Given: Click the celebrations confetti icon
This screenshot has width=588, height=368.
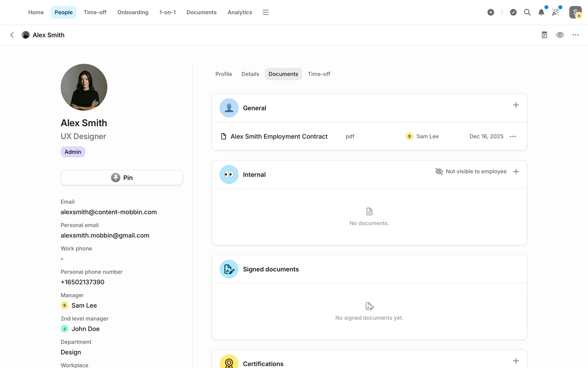Looking at the screenshot, I should (x=555, y=12).
